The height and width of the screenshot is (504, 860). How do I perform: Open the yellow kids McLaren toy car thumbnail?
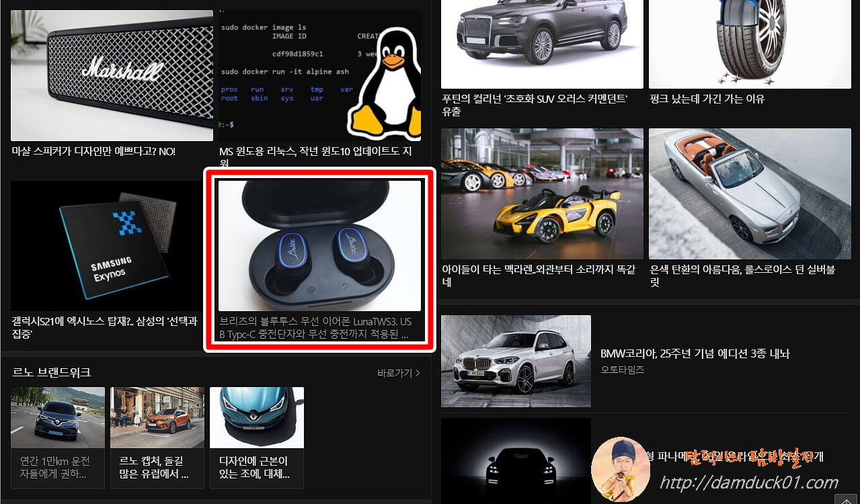(x=542, y=194)
